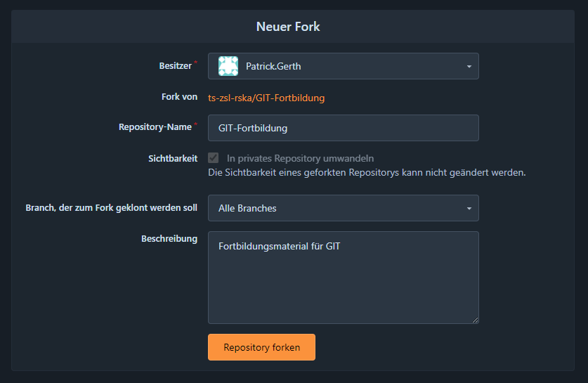Image resolution: width=588 pixels, height=383 pixels.
Task: Click the branch-to-clone field label
Action: pyautogui.click(x=111, y=208)
